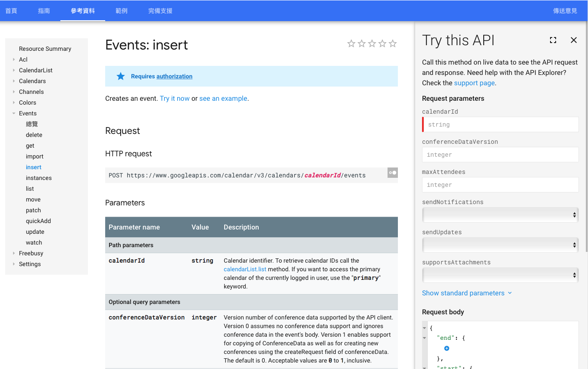The width and height of the screenshot is (588, 369).
Task: Follow the authorization link
Action: click(174, 76)
